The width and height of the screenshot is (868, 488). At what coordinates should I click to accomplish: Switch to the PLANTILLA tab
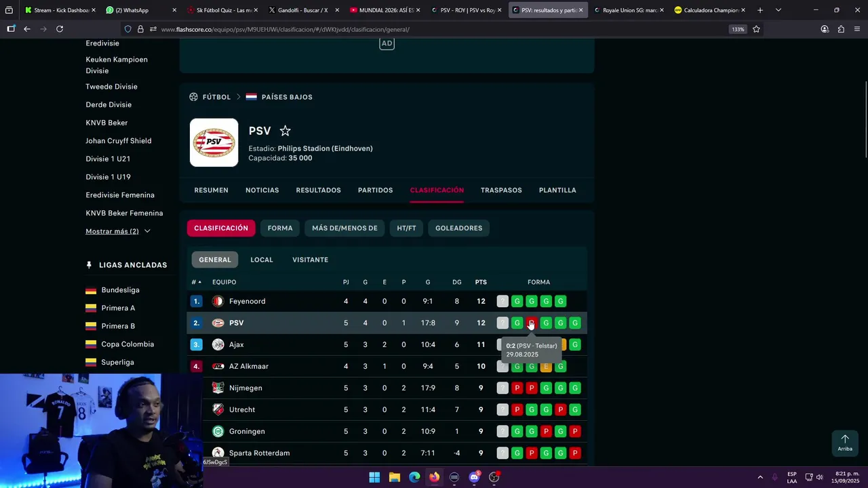click(557, 190)
